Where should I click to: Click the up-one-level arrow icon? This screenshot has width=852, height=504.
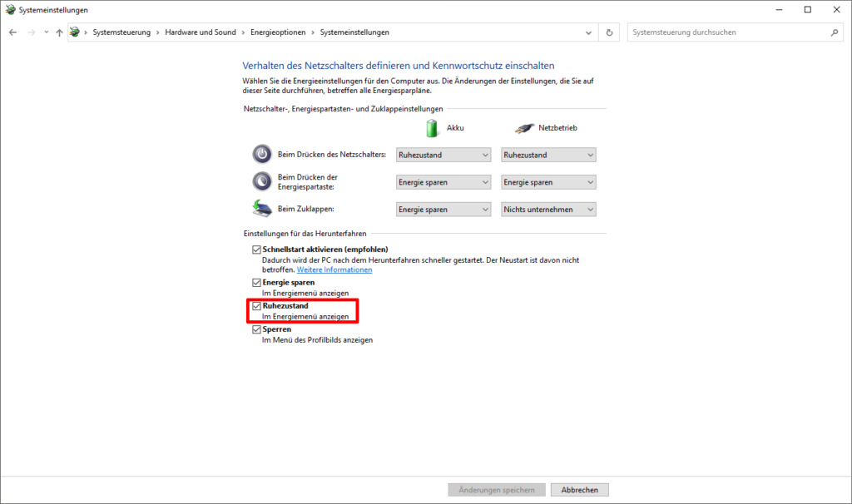click(x=59, y=32)
